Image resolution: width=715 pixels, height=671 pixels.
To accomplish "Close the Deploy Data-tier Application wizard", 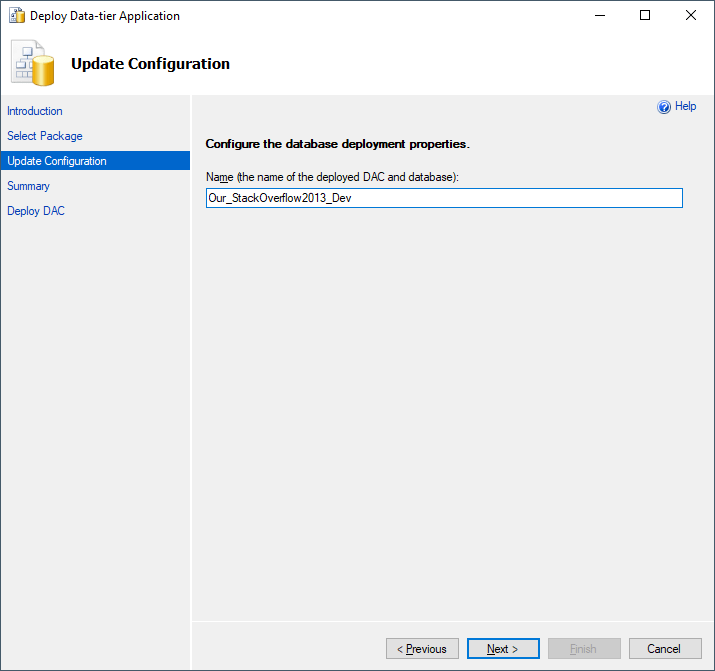I will pyautogui.click(x=691, y=16).
